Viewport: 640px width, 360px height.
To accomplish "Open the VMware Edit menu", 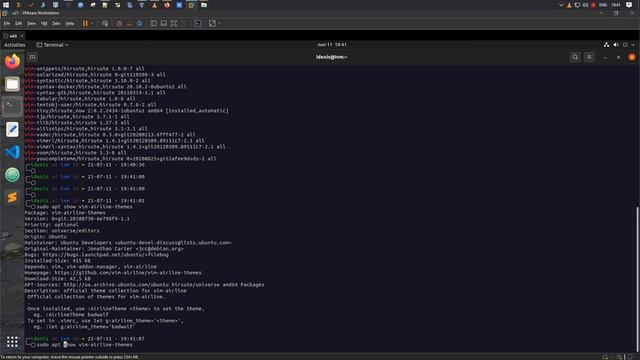I will point(18,24).
